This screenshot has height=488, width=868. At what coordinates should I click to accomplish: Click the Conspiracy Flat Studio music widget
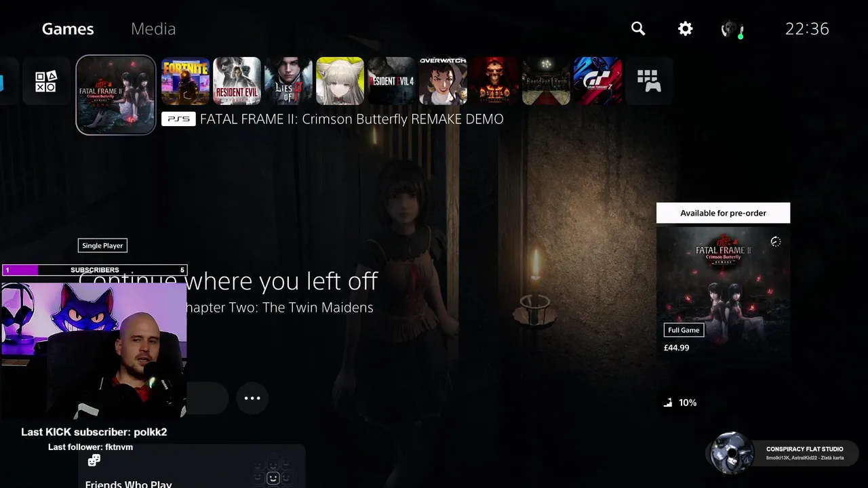click(783, 453)
